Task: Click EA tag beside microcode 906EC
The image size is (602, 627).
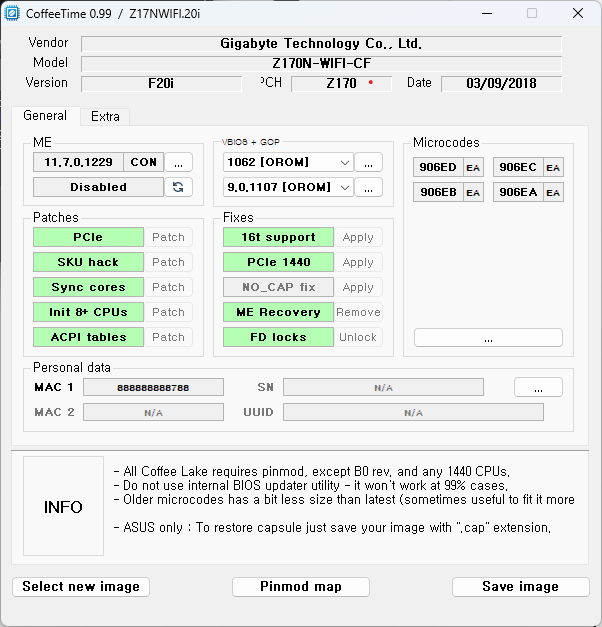Action: pos(553,168)
